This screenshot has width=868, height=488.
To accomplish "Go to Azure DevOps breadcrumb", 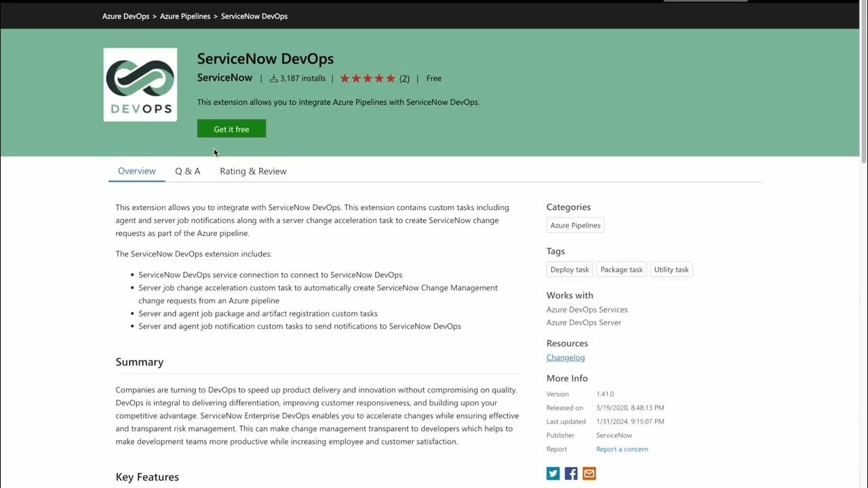I will [126, 16].
